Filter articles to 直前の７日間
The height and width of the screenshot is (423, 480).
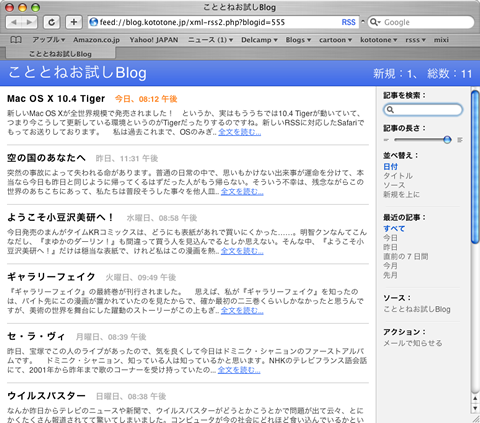pos(406,257)
